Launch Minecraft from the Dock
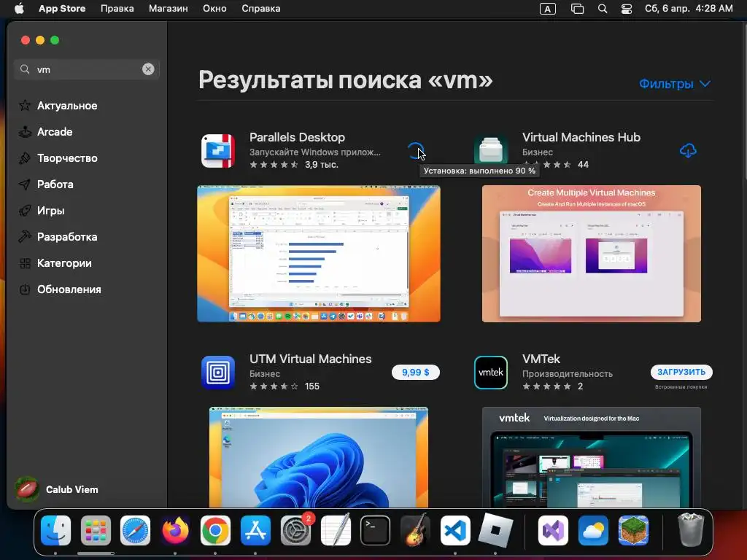Screen dimensions: 747x560 633,530
